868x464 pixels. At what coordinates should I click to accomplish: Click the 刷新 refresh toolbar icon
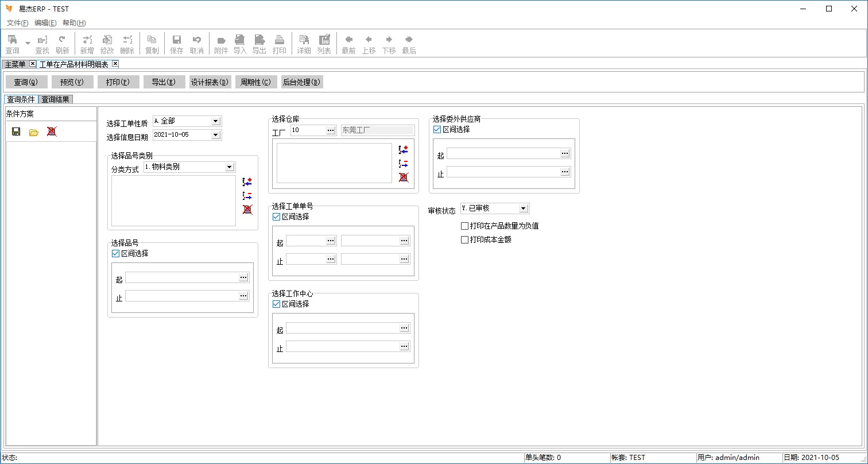[62, 44]
